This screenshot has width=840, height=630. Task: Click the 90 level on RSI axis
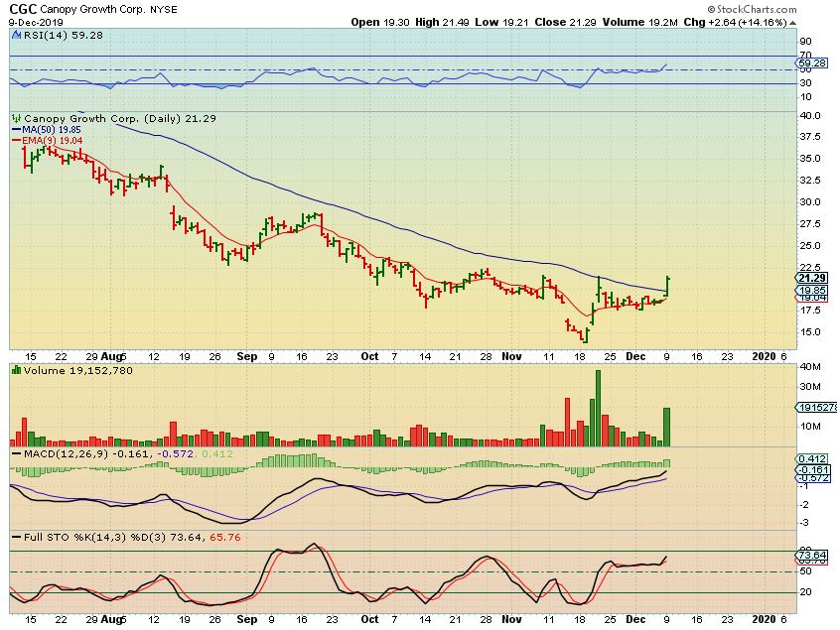805,42
